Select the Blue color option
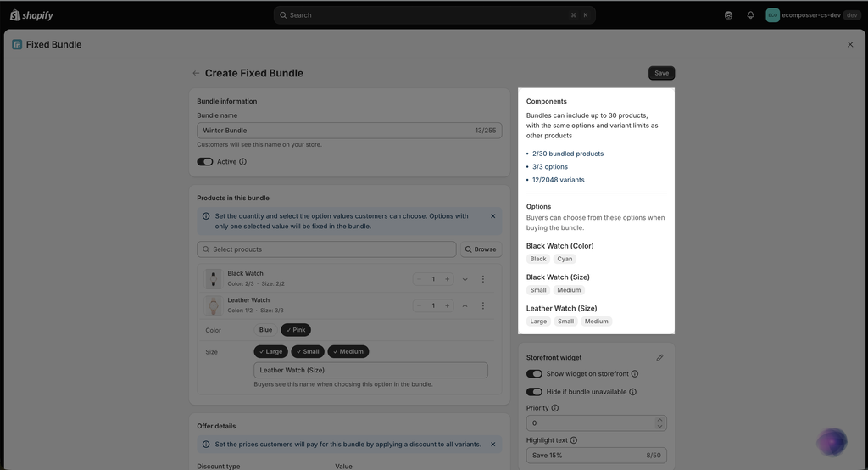868x470 pixels. 265,330
